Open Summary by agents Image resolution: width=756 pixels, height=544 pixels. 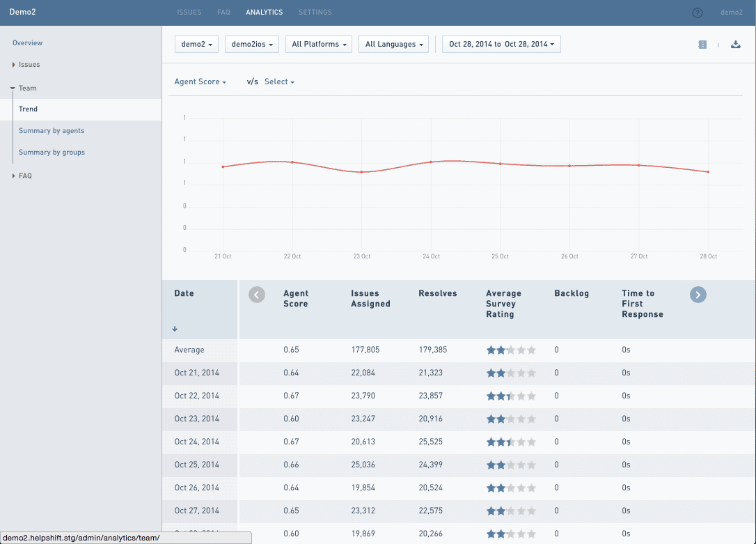pos(52,130)
